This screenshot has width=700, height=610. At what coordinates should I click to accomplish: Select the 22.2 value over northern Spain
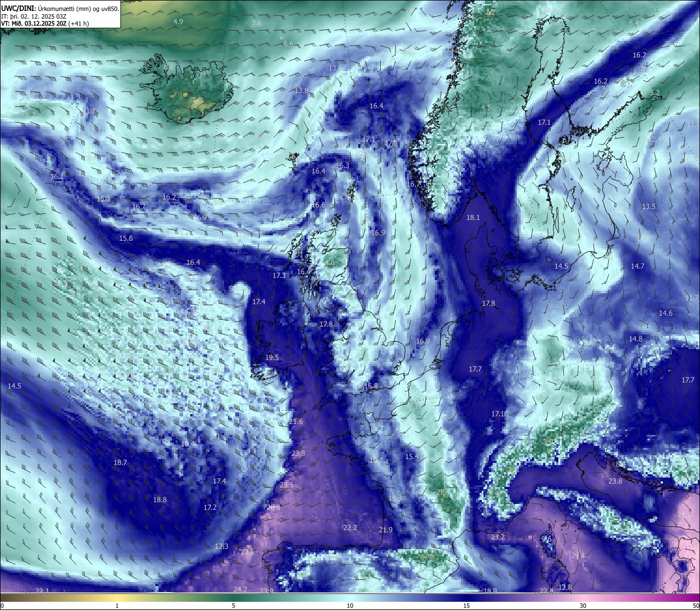pyautogui.click(x=350, y=527)
